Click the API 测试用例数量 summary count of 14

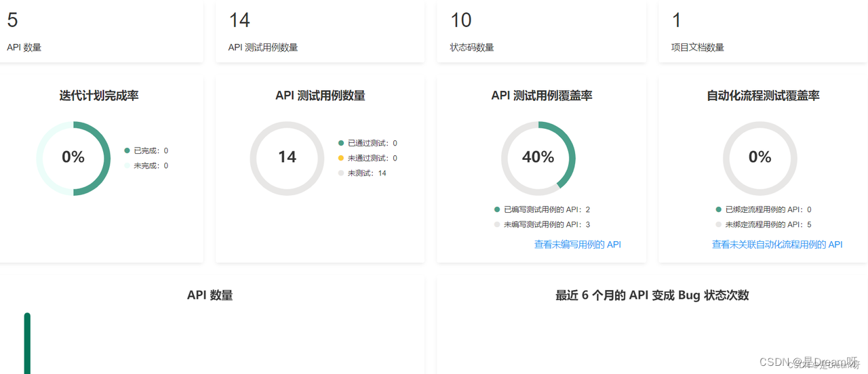point(239,20)
